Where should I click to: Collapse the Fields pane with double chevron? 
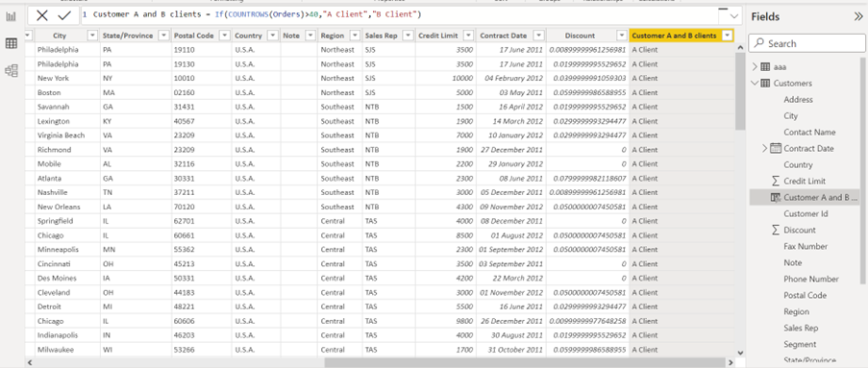pyautogui.click(x=858, y=16)
